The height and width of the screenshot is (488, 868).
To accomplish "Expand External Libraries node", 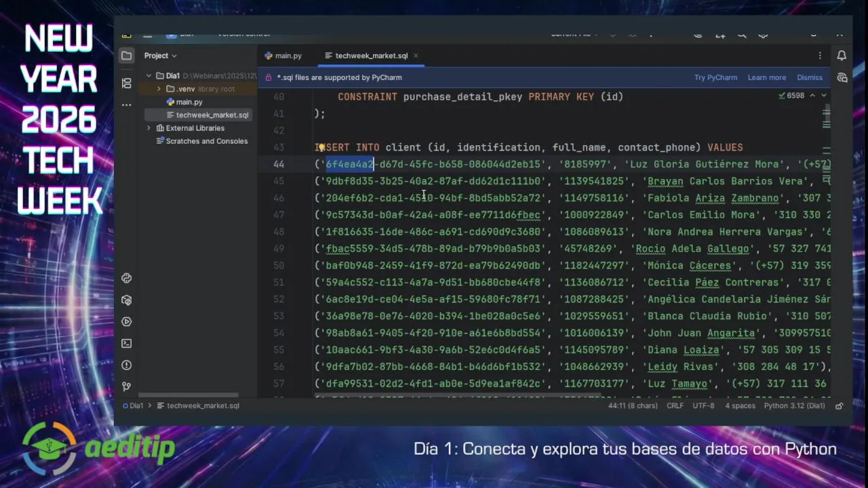I will pos(149,128).
